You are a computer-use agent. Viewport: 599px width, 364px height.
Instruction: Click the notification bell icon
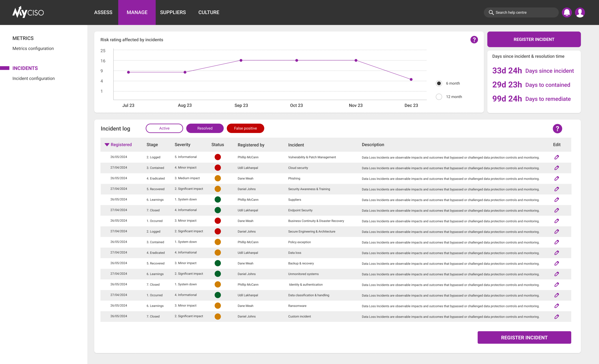pyautogui.click(x=567, y=12)
